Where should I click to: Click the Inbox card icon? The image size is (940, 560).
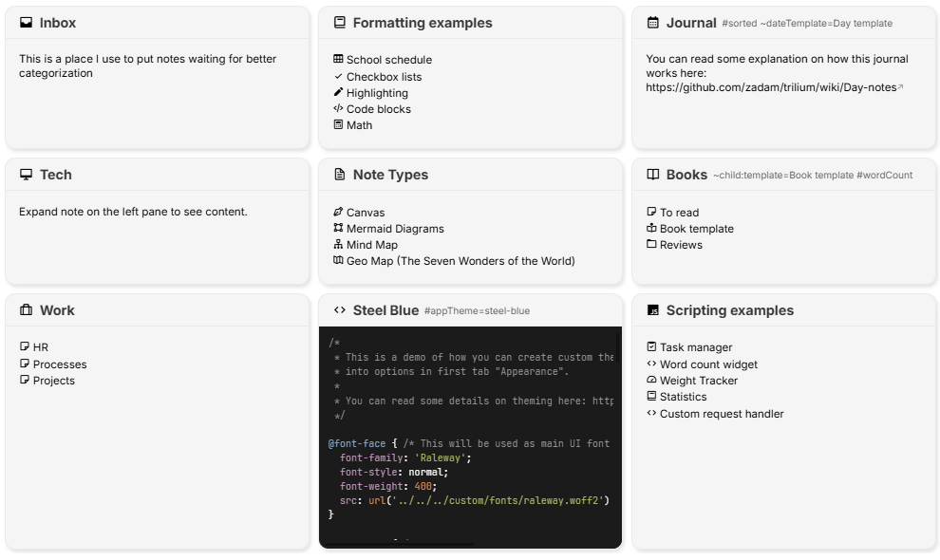[x=26, y=23]
